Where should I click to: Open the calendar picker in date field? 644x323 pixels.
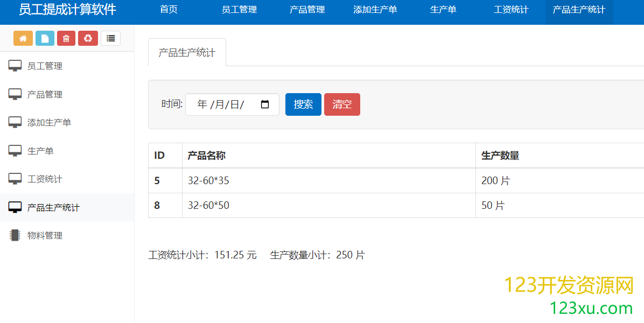pyautogui.click(x=265, y=104)
